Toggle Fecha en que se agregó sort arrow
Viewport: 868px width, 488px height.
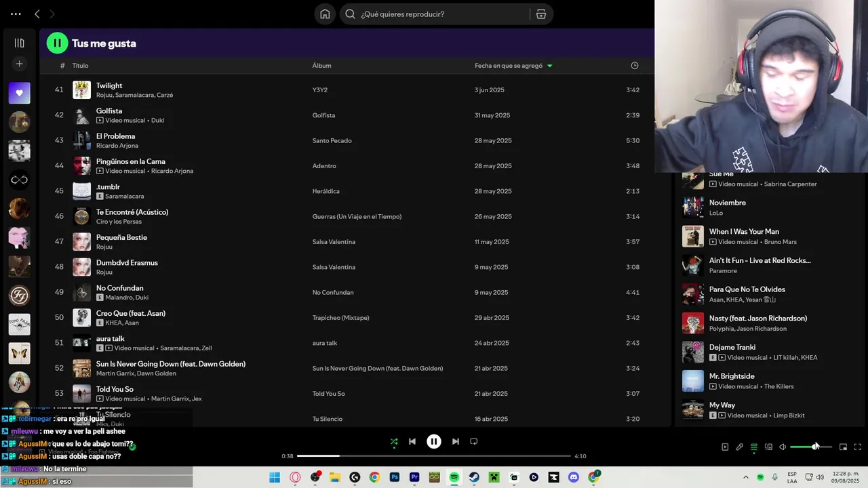point(549,66)
